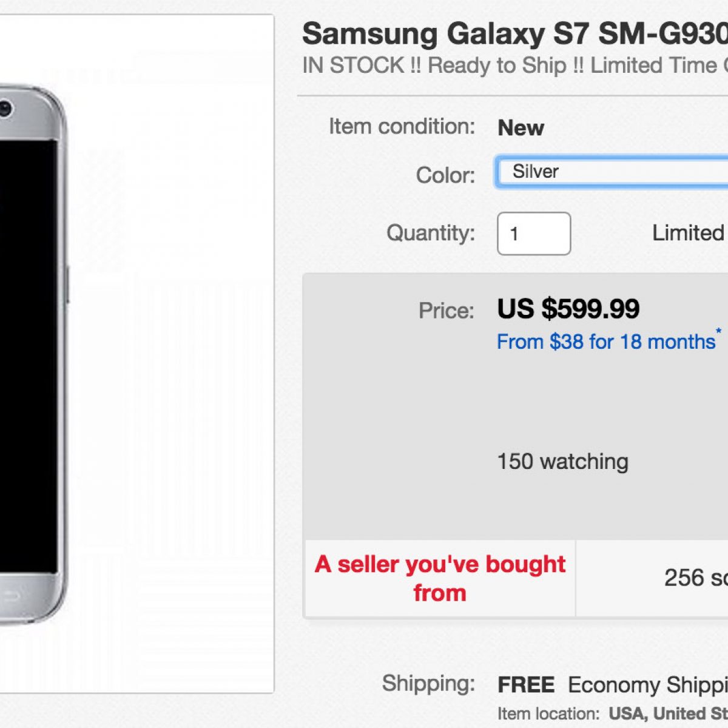Click the "150 watching" text
Viewport: 728px width, 728px height.
pos(562,462)
